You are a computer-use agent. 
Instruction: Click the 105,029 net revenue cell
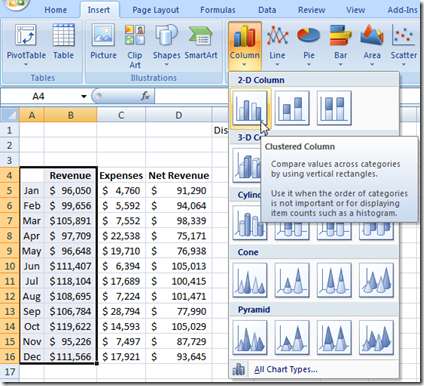click(179, 326)
